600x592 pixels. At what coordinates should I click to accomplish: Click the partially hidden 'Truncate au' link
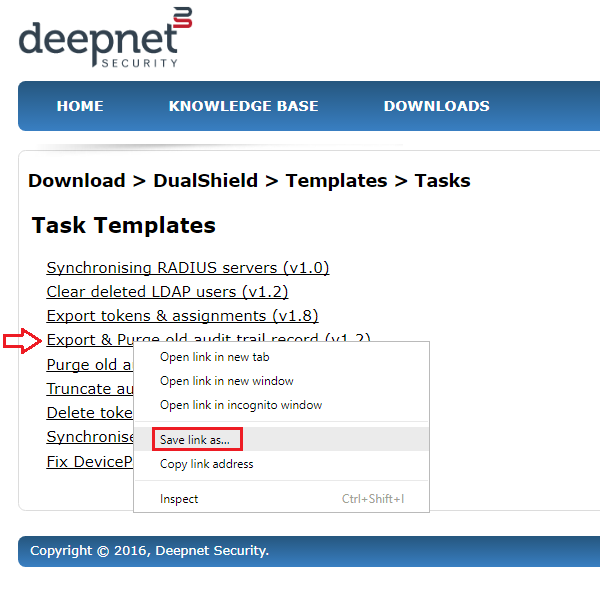[89, 389]
